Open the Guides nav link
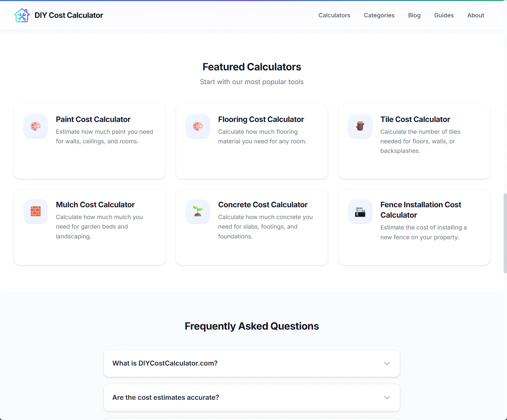 click(444, 15)
